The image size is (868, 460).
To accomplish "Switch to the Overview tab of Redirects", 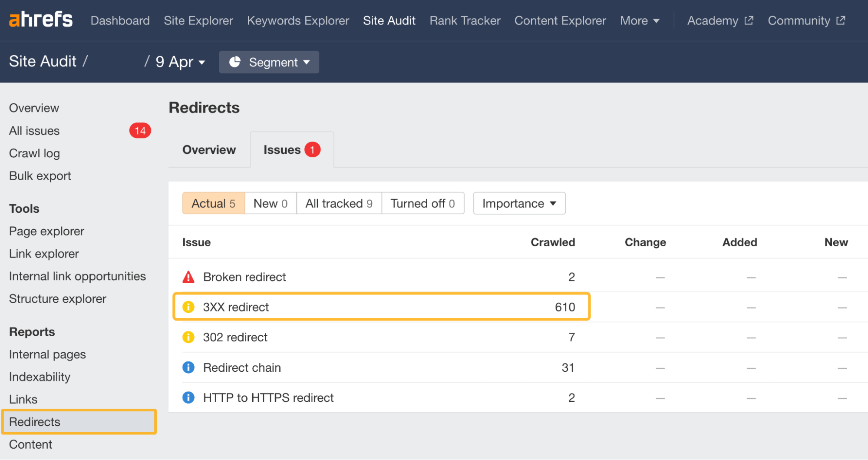I will pos(209,149).
